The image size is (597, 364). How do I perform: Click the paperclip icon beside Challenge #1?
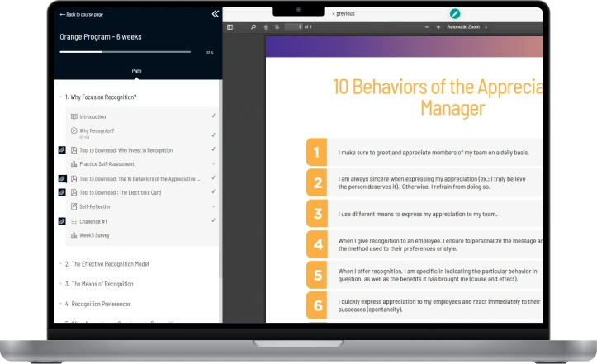(61, 221)
